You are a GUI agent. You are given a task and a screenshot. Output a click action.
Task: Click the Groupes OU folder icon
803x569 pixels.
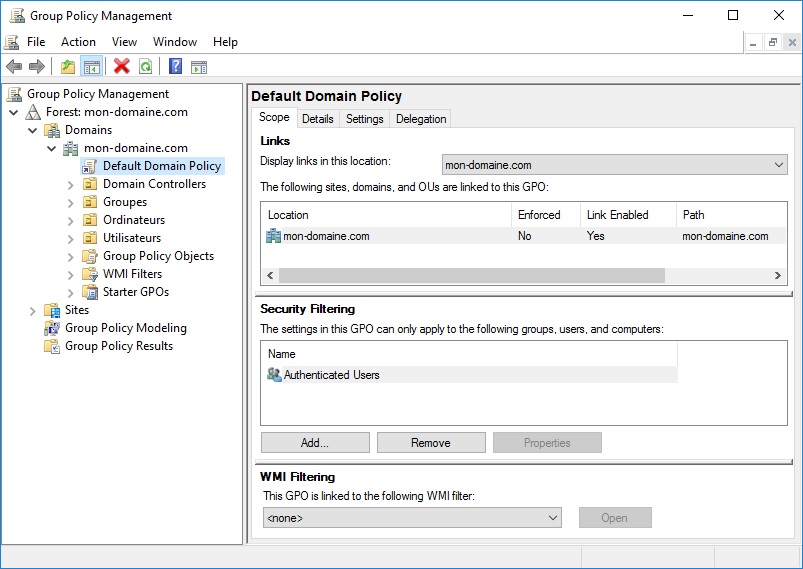click(x=90, y=202)
